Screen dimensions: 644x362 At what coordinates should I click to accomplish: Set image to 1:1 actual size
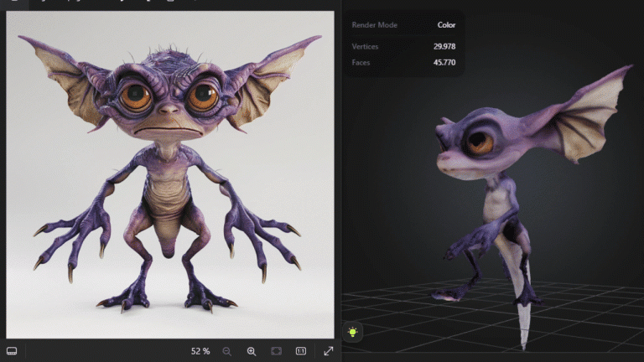tap(301, 351)
